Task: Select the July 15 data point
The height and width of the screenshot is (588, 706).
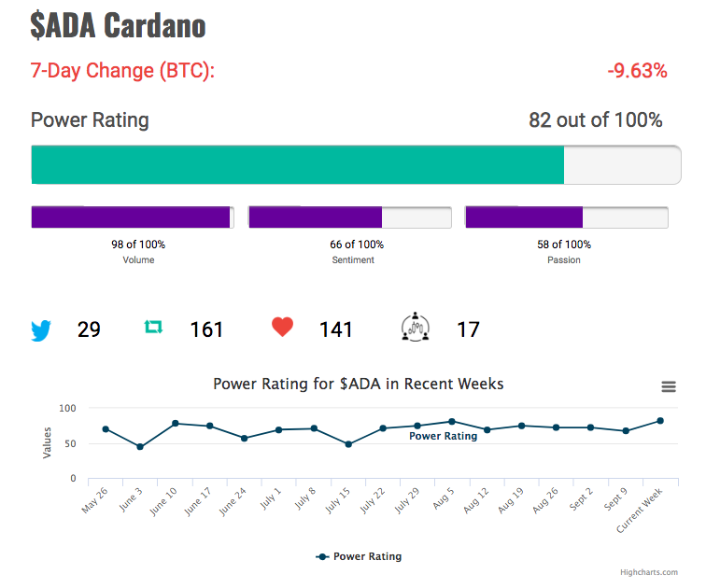Action: [x=348, y=444]
